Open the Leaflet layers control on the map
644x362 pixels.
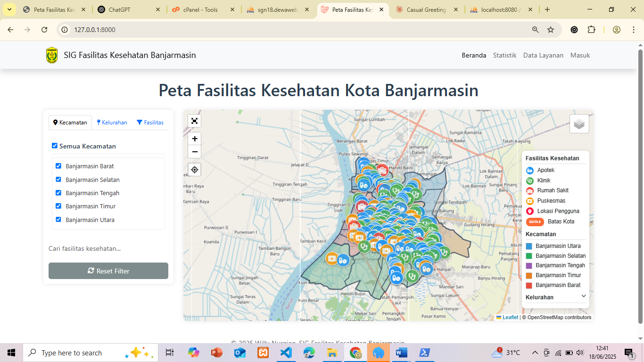(579, 123)
